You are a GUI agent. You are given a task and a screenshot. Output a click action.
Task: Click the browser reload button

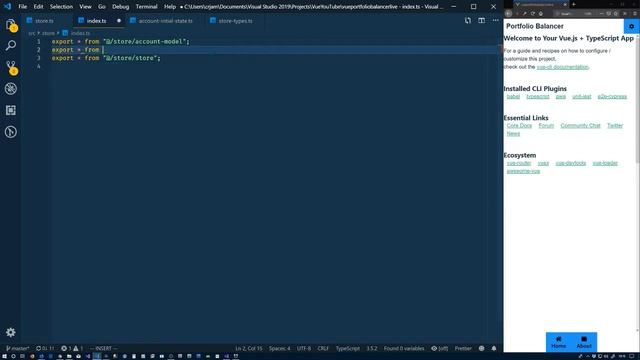click(533, 13)
